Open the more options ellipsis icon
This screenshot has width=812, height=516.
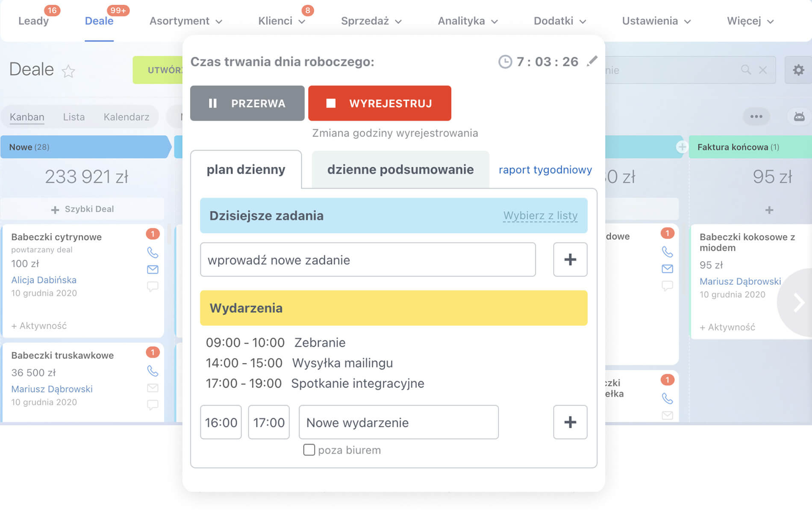coord(756,116)
